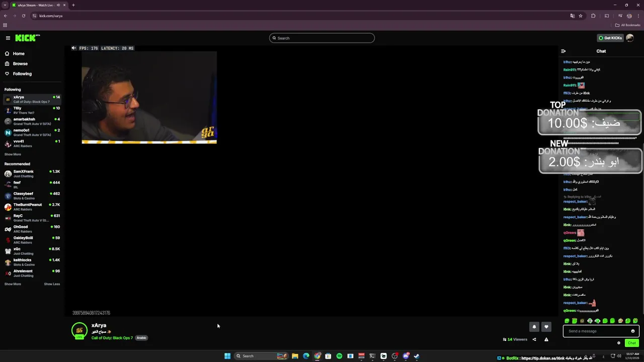Open Chrome three-dot menu

pos(638,16)
